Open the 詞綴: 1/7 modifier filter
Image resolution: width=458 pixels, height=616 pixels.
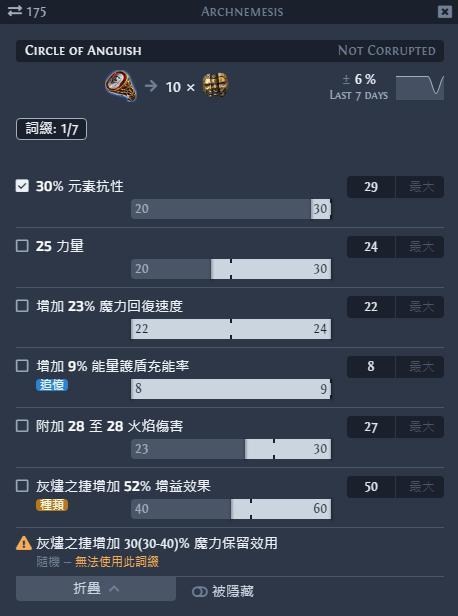point(51,129)
